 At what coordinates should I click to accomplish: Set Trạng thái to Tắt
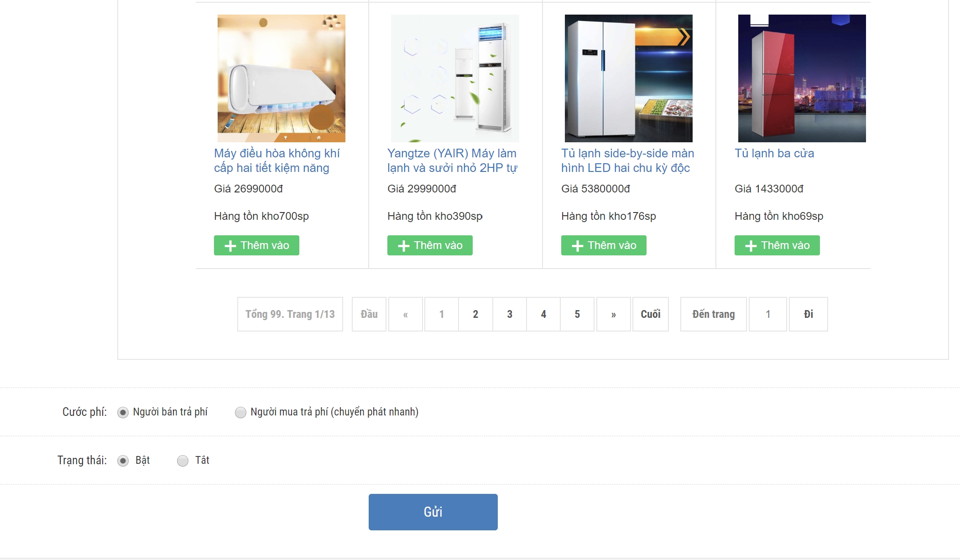183,461
